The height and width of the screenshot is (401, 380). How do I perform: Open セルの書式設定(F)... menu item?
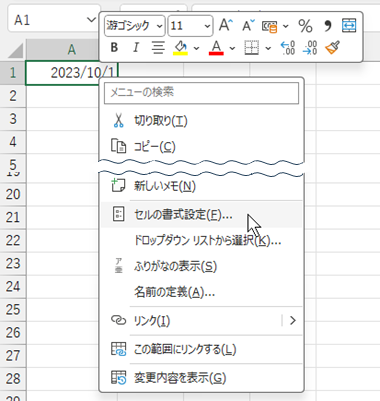point(201,215)
